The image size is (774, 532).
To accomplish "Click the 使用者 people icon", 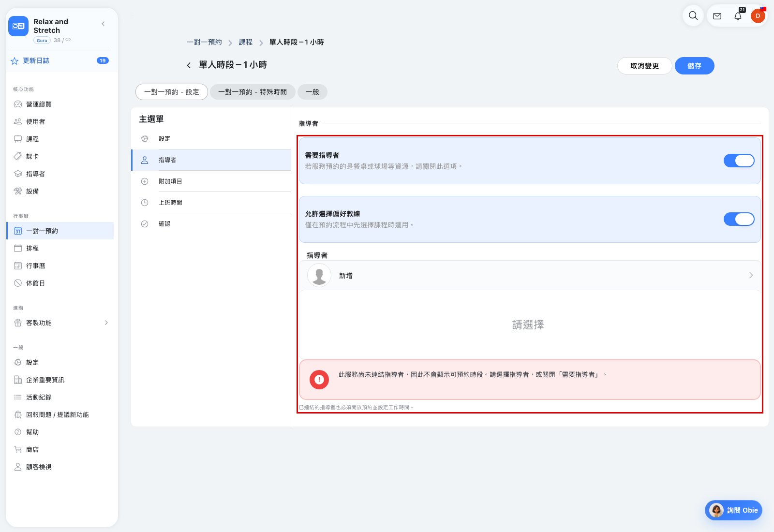I will coord(18,121).
